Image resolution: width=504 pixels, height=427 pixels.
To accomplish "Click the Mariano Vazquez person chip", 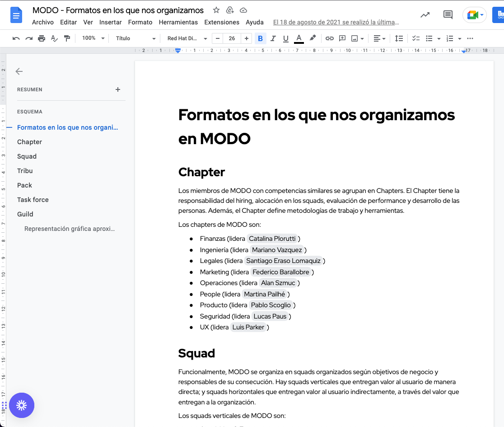I will [277, 250].
